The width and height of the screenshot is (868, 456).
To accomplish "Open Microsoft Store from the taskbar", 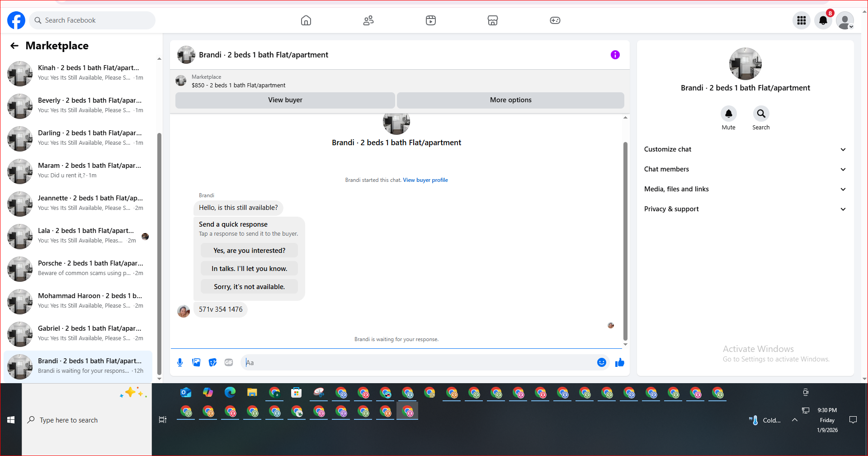I will [297, 393].
